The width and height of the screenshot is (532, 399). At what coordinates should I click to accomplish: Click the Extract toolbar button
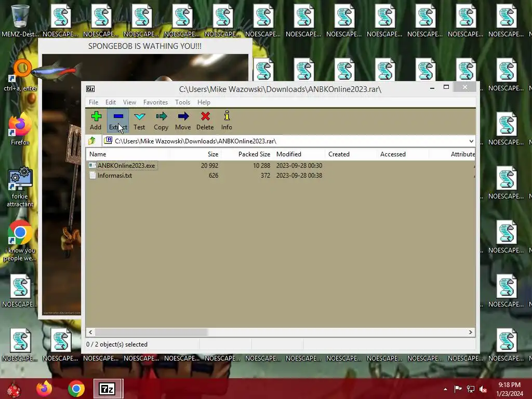pos(118,121)
